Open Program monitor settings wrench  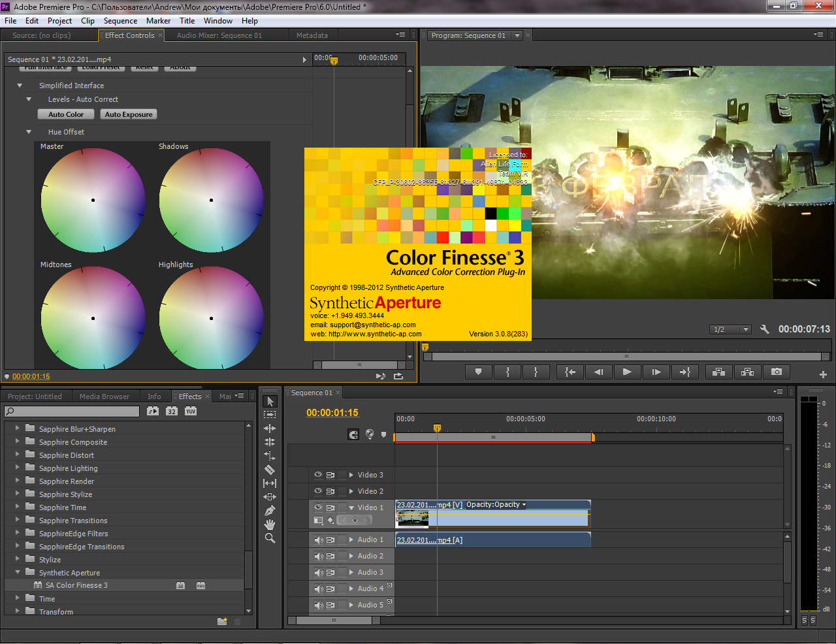pyautogui.click(x=765, y=329)
